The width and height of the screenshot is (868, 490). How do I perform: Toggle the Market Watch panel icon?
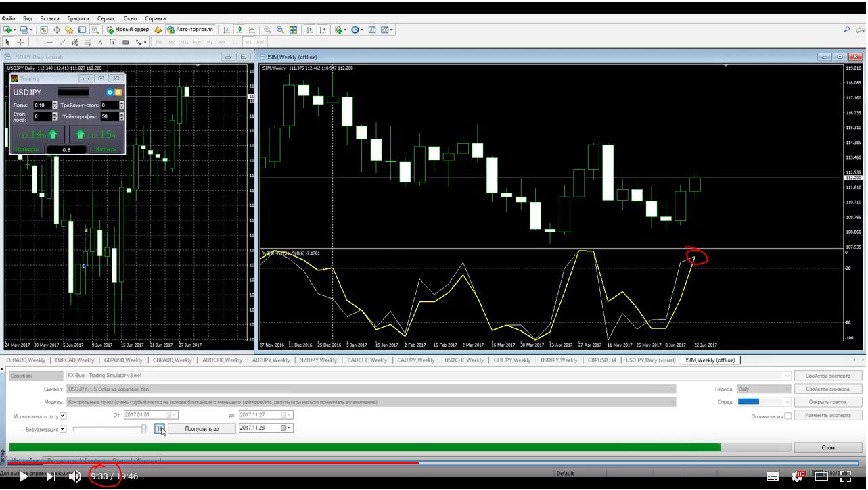pyautogui.click(x=44, y=30)
